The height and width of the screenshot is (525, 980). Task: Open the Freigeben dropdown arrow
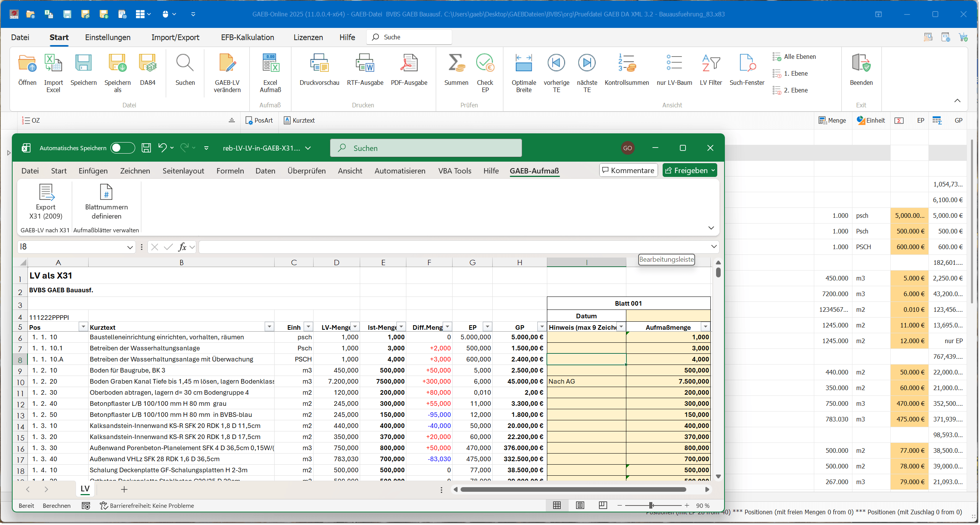tap(713, 170)
